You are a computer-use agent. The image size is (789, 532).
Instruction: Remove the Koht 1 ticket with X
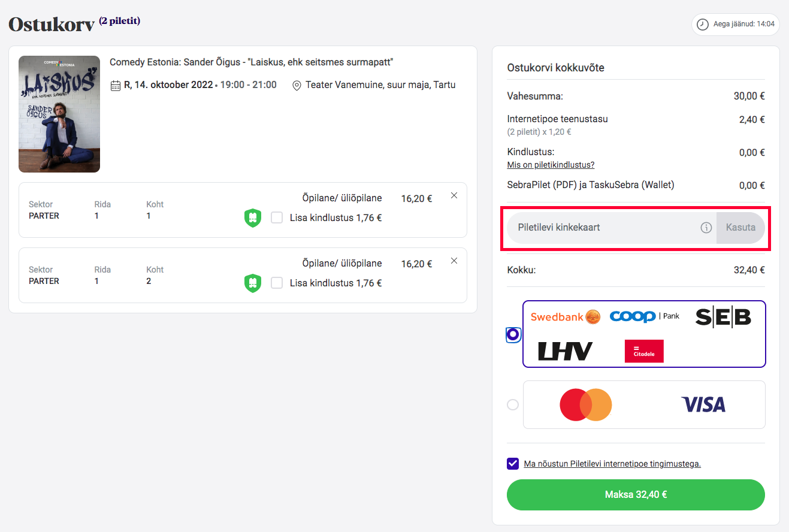tap(454, 195)
